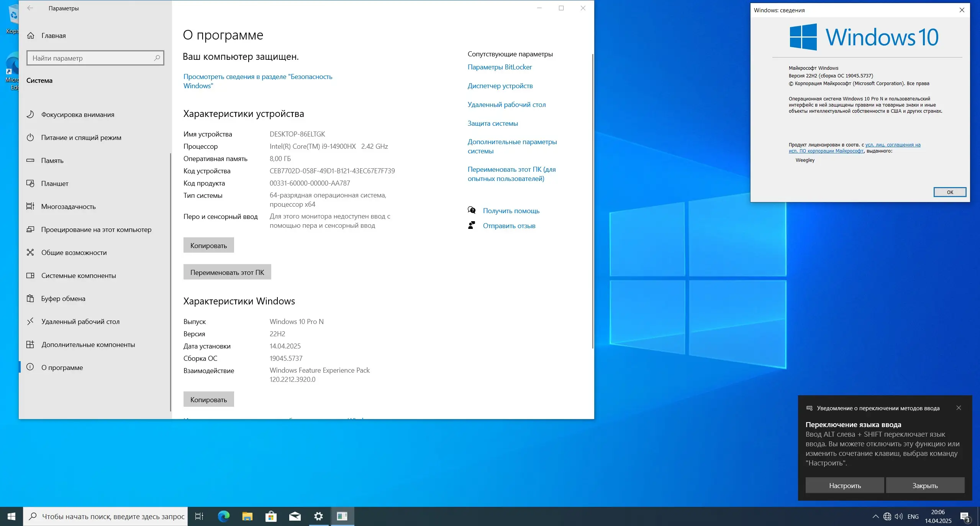Click the Microsoft Store taskbar icon

(x=271, y=516)
